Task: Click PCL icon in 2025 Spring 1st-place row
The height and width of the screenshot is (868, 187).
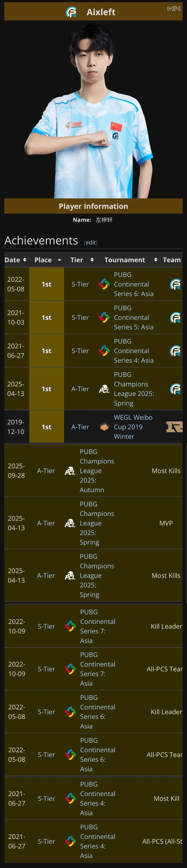Action: click(x=104, y=389)
